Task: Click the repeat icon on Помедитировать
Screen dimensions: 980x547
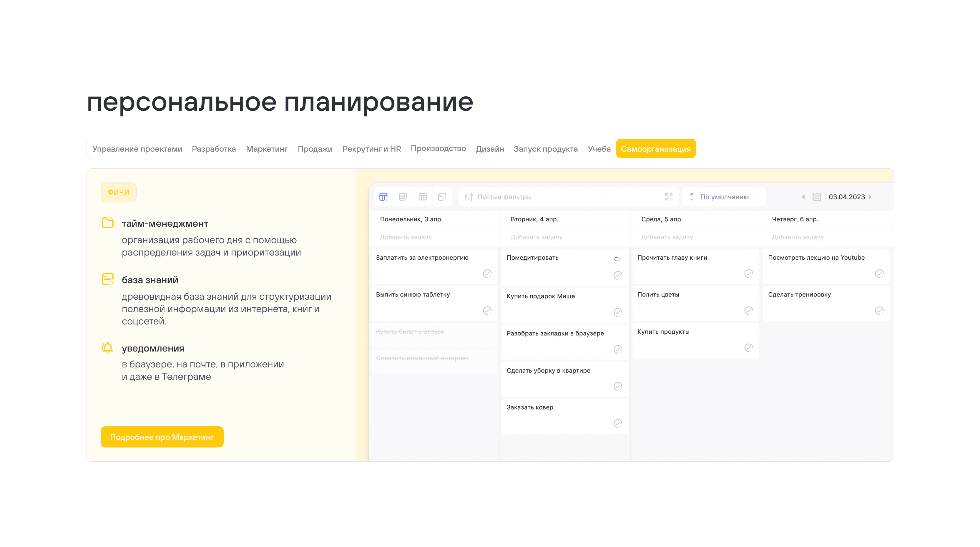Action: pyautogui.click(x=617, y=259)
